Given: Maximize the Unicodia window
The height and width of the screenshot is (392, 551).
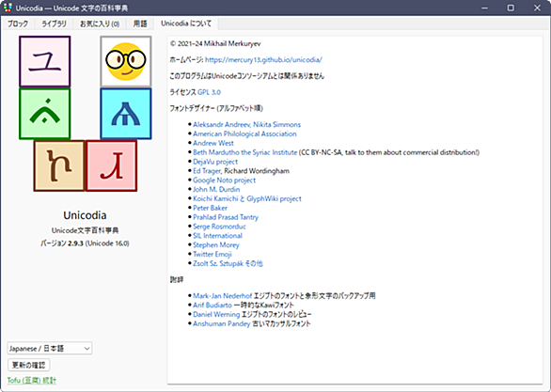Looking at the screenshot, I should (x=511, y=8).
